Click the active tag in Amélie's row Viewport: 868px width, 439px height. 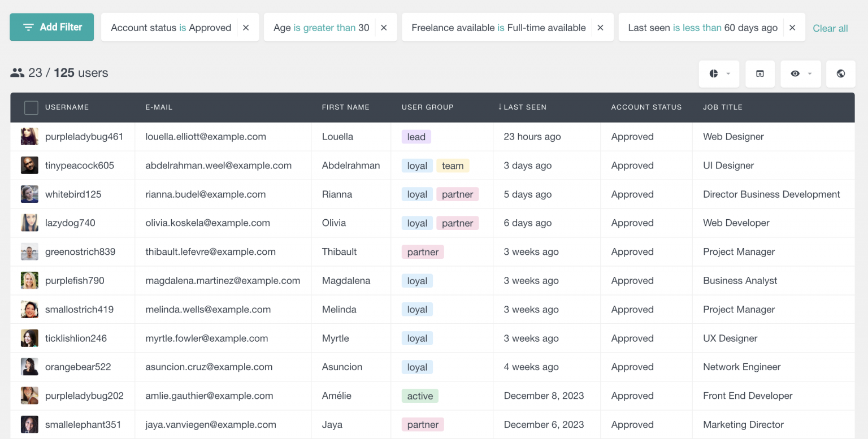420,396
